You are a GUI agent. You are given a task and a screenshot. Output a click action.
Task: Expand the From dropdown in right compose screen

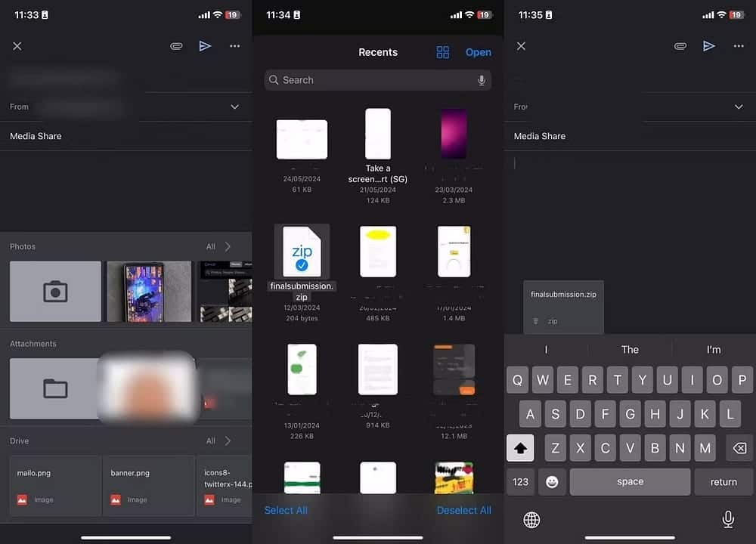(x=739, y=107)
